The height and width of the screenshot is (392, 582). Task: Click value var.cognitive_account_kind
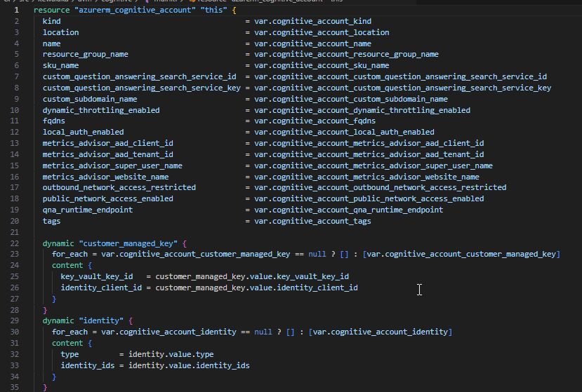click(312, 21)
